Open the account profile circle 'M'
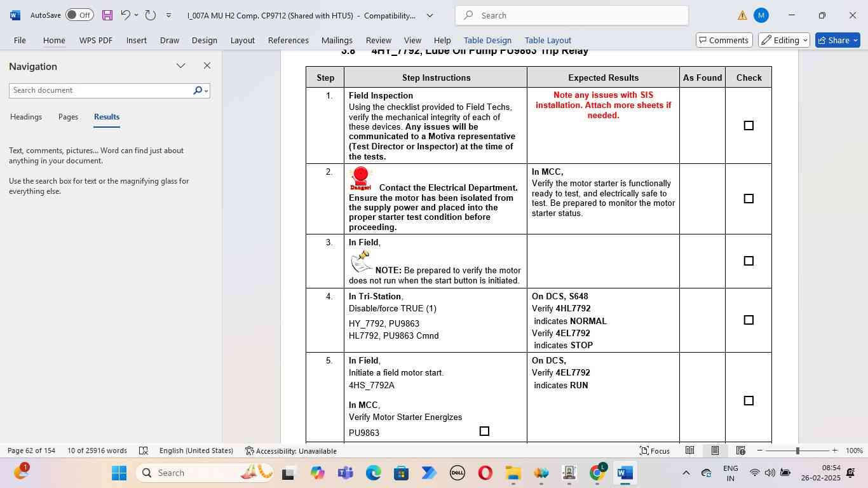Screen dimensions: 868x488 coord(761,15)
